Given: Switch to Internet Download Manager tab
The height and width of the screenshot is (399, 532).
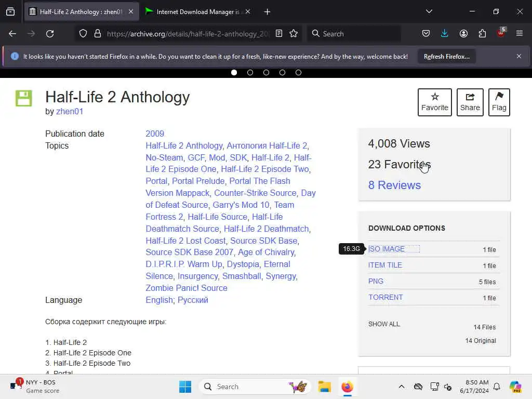Looking at the screenshot, I should click(x=197, y=12).
